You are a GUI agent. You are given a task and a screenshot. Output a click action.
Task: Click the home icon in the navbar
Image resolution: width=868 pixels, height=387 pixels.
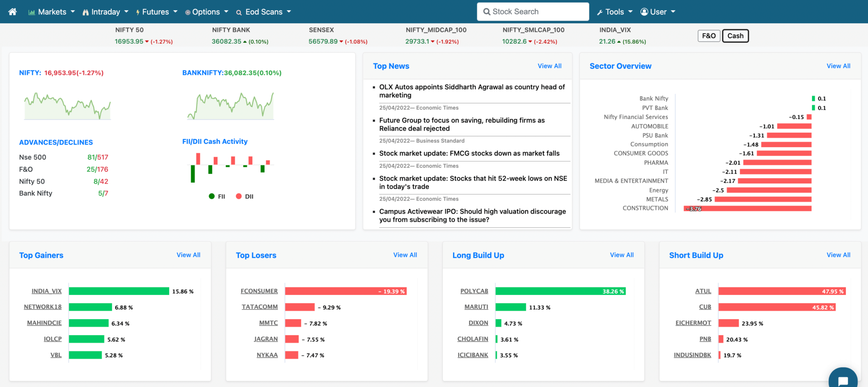click(x=12, y=11)
